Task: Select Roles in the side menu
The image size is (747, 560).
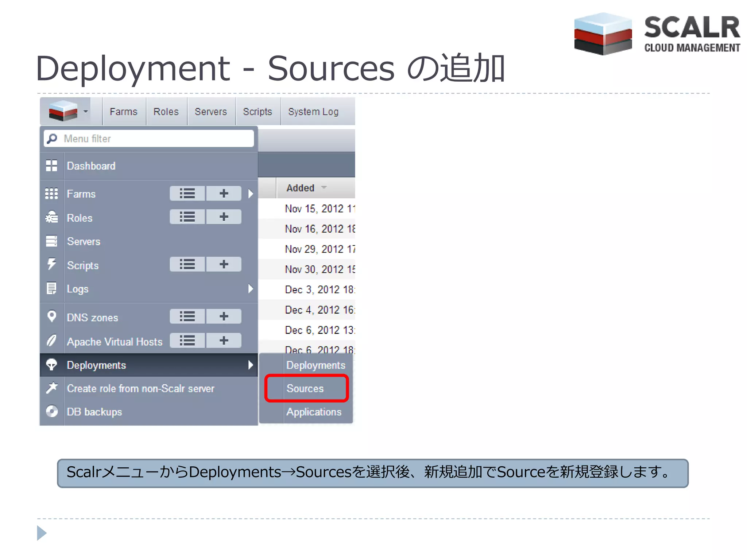Action: (x=80, y=218)
